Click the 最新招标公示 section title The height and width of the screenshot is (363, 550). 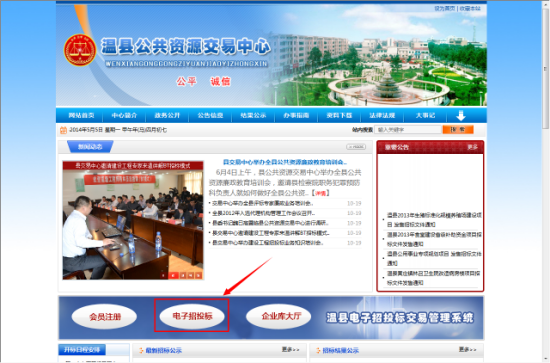click(163, 350)
